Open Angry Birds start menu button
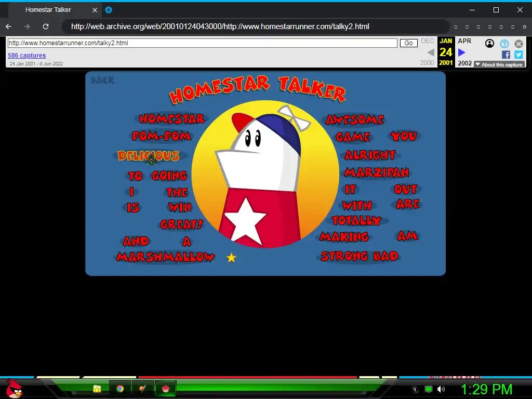Viewport: 532px width, 399px height. pos(14,389)
